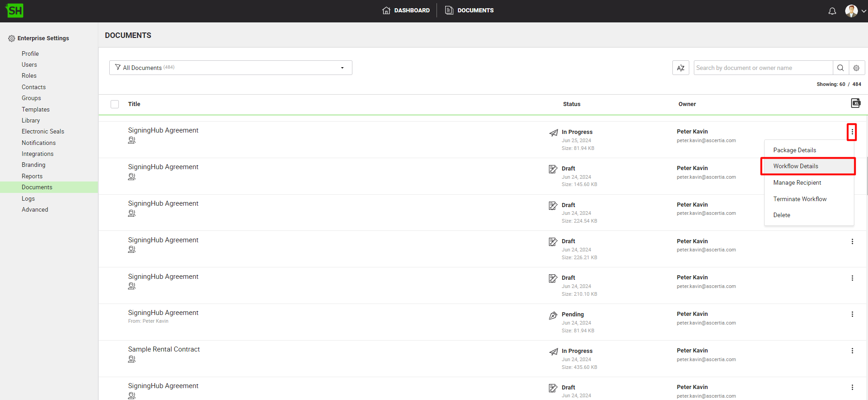Go to the Dashboard tab
Viewport: 868px width, 400px height.
click(406, 10)
